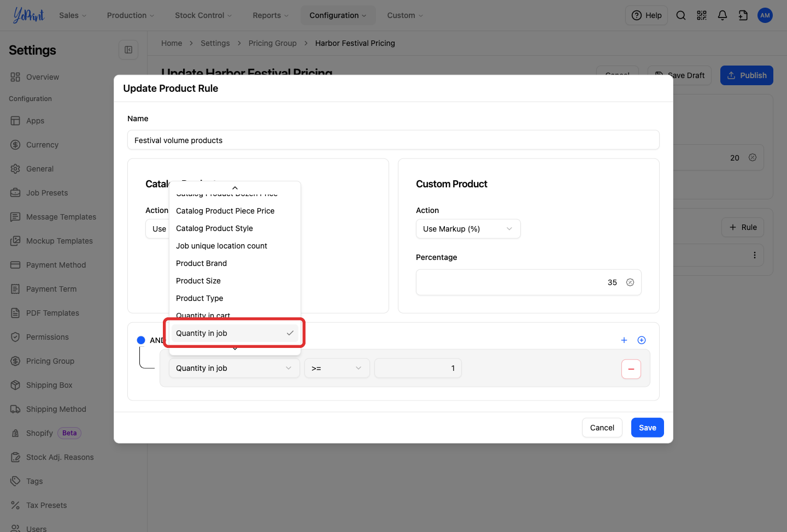This screenshot has width=787, height=532.
Task: Open the notifications bell
Action: point(723,15)
